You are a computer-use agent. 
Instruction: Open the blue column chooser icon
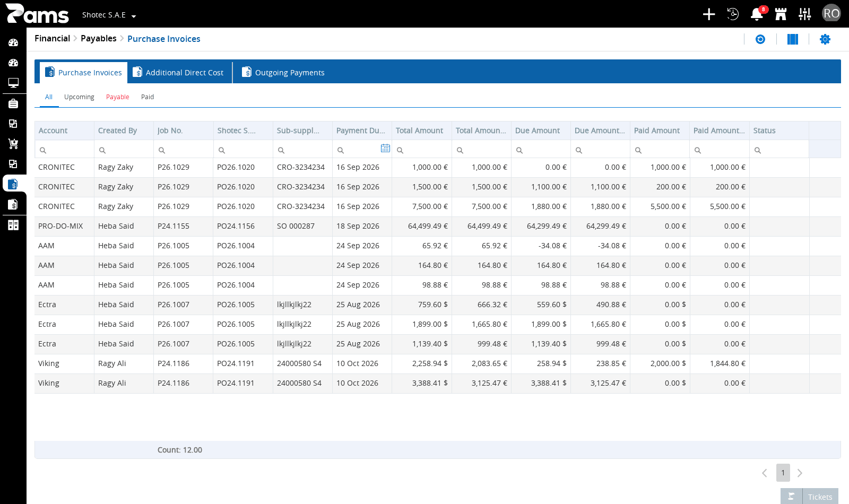tap(793, 39)
